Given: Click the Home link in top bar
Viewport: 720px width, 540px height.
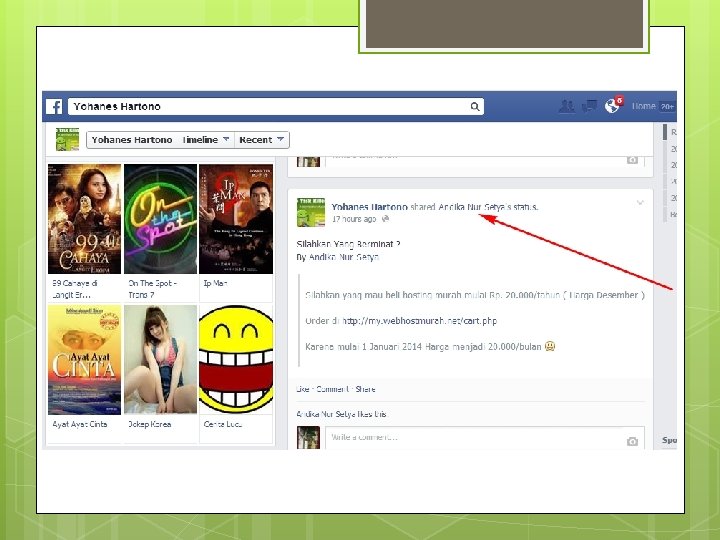Looking at the screenshot, I should tap(643, 106).
